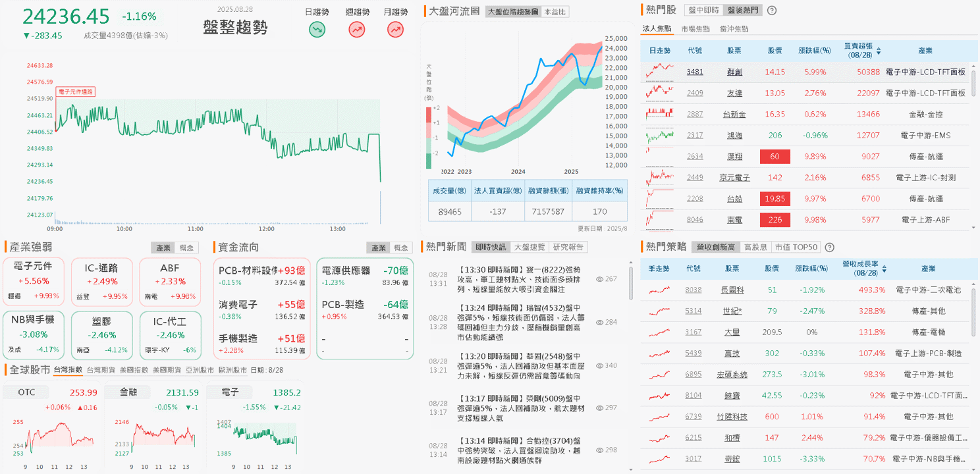
Task: Toggle 熱門股 to 盤中即時
Action: [703, 11]
